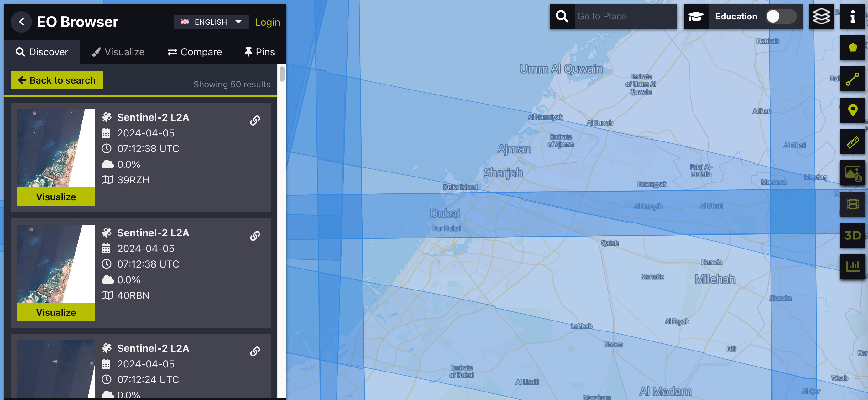Screen dimensions: 868x400
Task: Select the measure ruler tool
Action: (853, 141)
